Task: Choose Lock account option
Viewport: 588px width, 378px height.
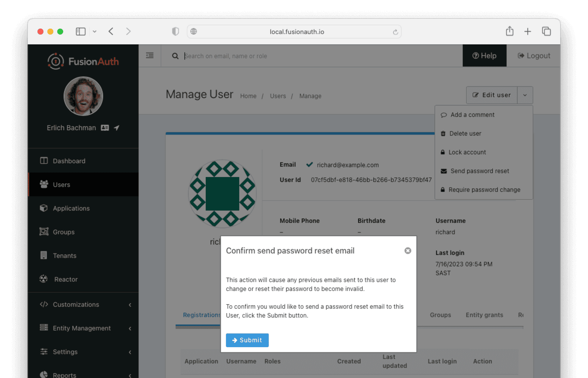Action: click(x=484, y=152)
